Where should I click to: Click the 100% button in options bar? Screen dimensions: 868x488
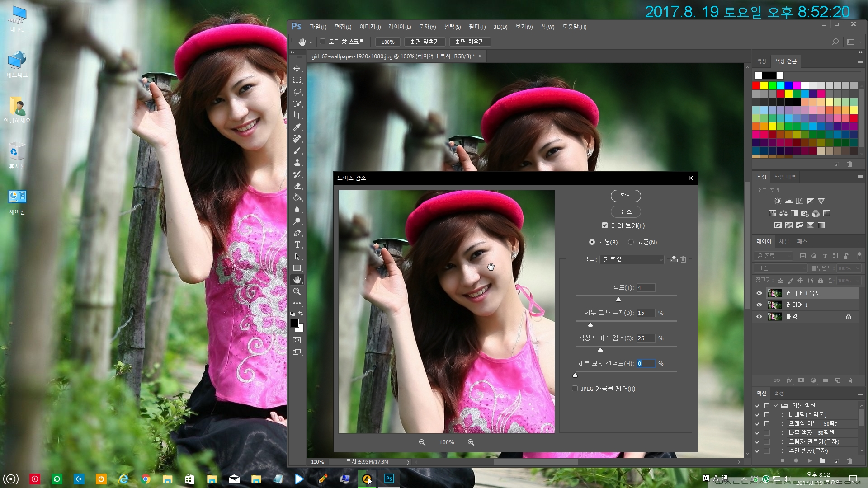[387, 42]
